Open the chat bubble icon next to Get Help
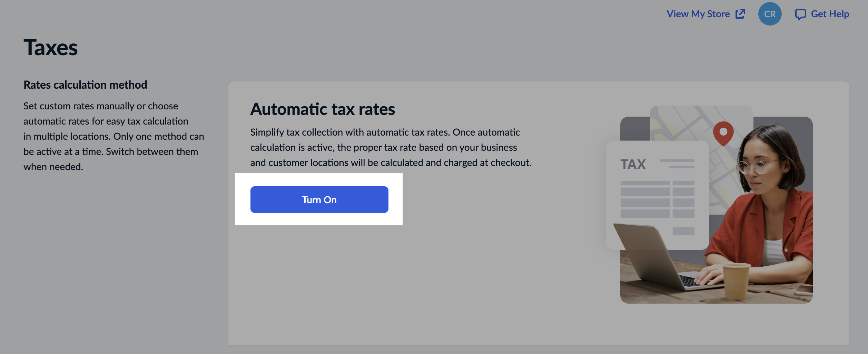This screenshot has height=354, width=868. 801,14
